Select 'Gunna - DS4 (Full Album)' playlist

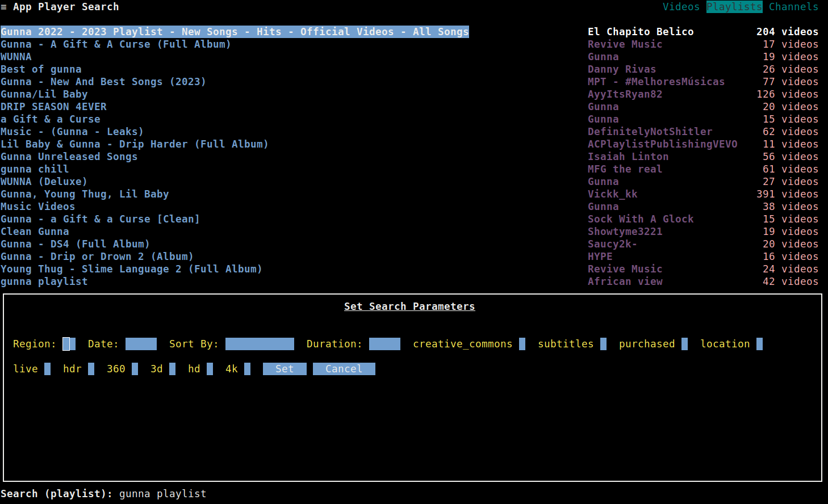point(76,244)
